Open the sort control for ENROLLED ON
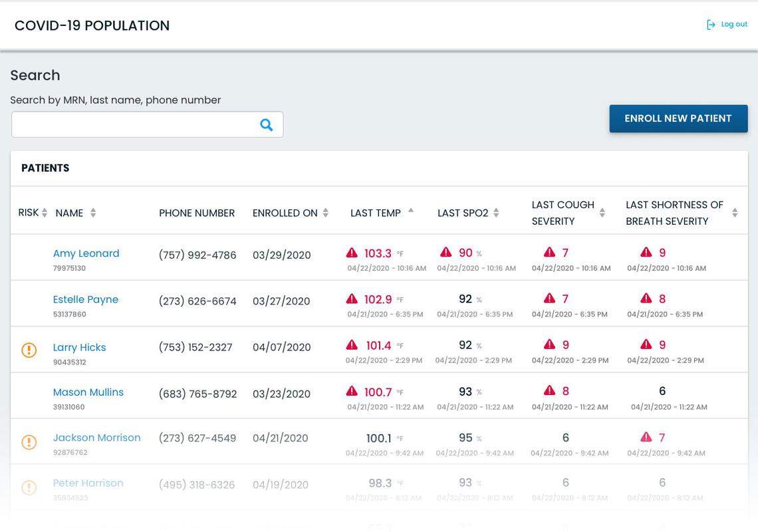The image size is (758, 532). (x=325, y=211)
